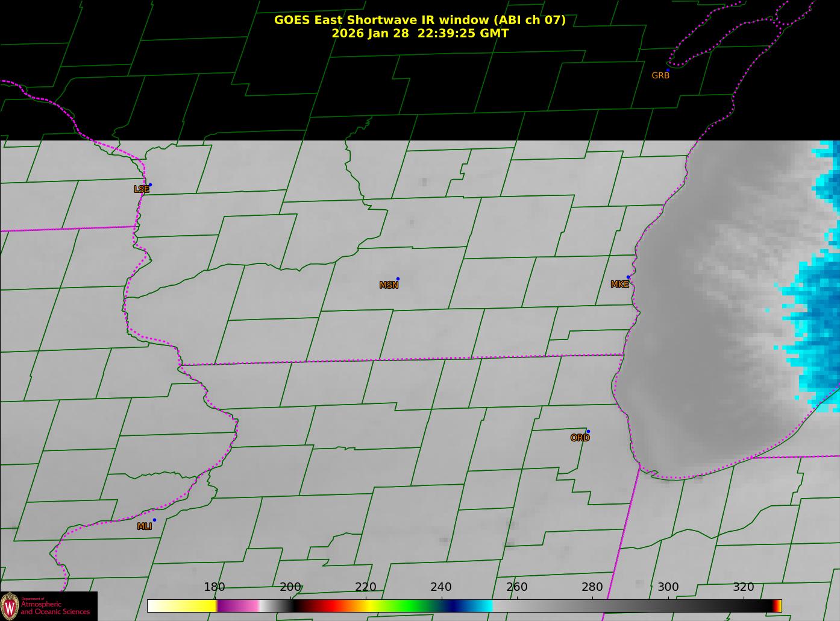Click the 280 label on the color scale
The width and height of the screenshot is (840, 621).
click(x=592, y=587)
